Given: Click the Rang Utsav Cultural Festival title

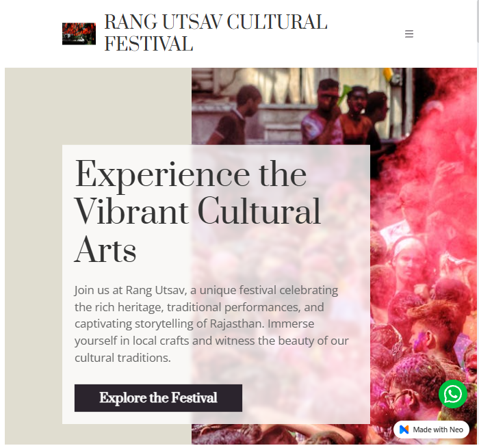Looking at the screenshot, I should pyautogui.click(x=216, y=33).
